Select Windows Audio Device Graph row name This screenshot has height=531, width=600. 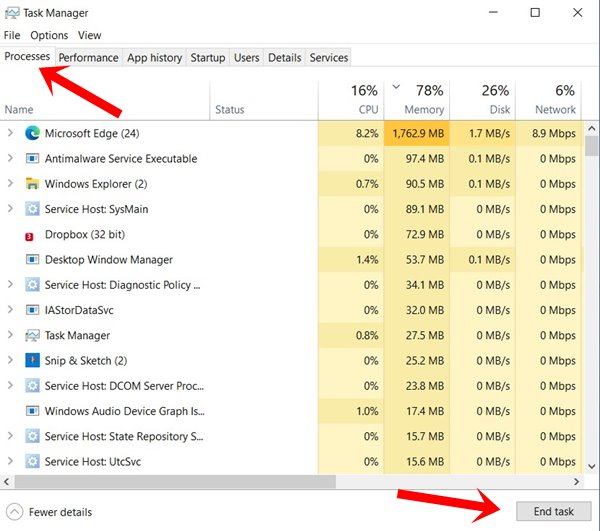point(125,411)
